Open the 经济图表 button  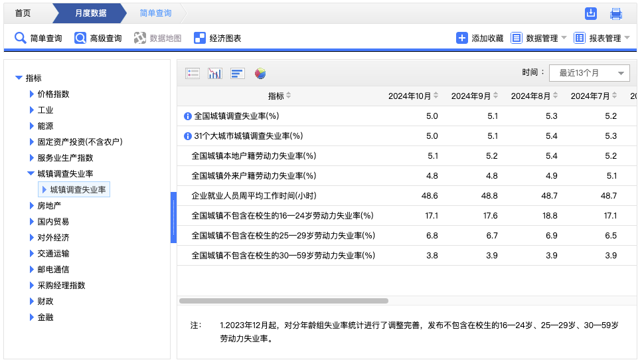(x=217, y=38)
